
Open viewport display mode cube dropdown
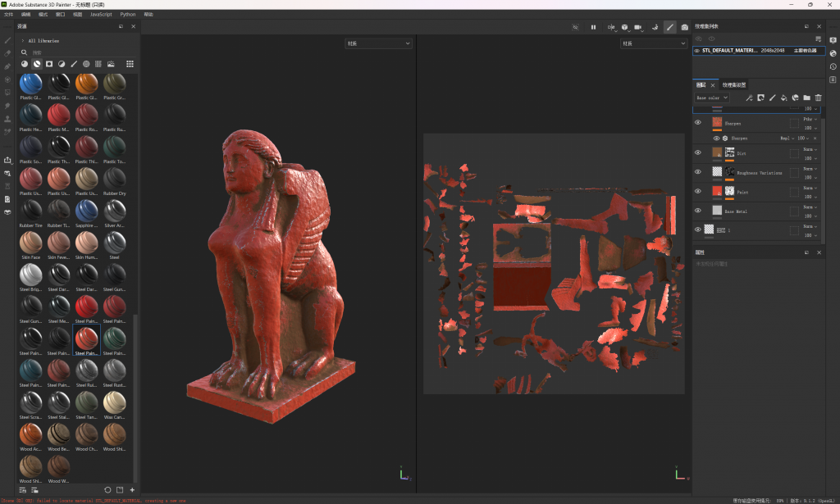[x=624, y=27]
